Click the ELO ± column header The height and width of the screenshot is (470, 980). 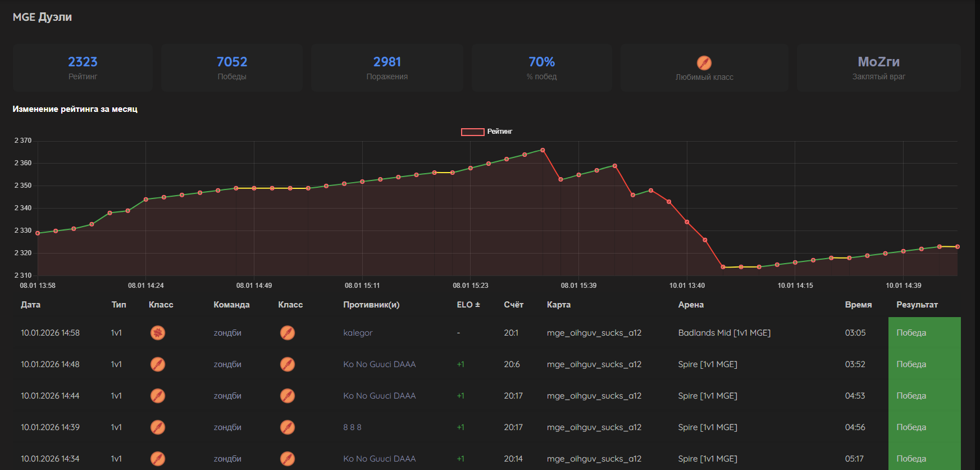[468, 305]
